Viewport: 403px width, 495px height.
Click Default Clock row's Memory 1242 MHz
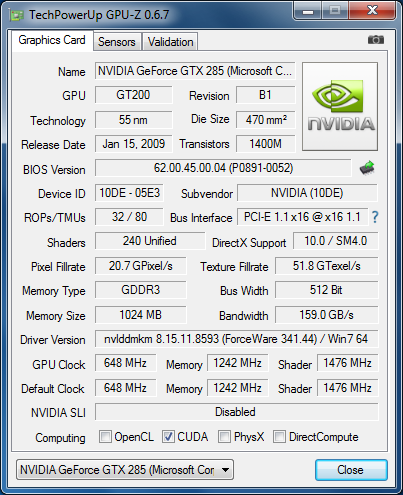pos(237,388)
